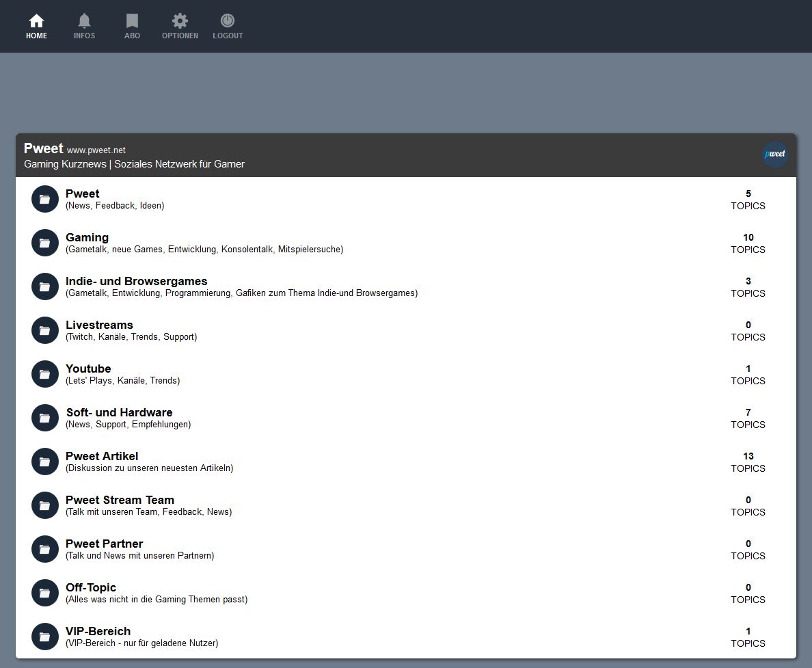Click folder icon beside VIP-Bereich
812x668 pixels.
45,637
